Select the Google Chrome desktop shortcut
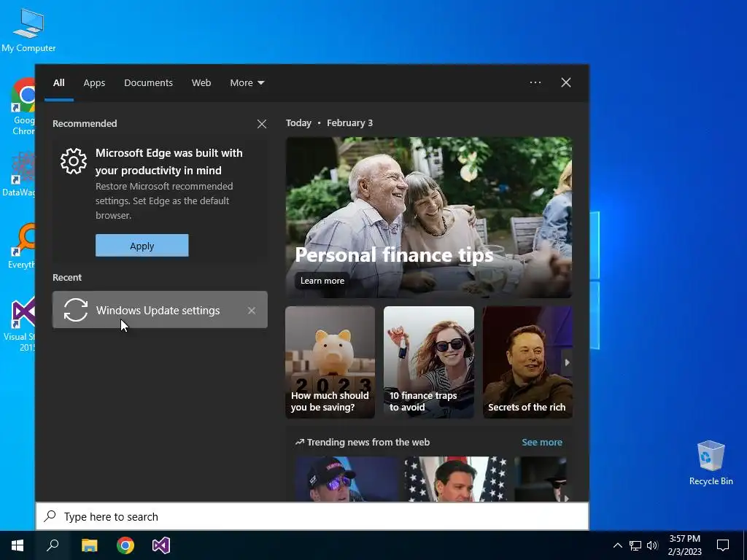This screenshot has height=560, width=747. [x=23, y=106]
